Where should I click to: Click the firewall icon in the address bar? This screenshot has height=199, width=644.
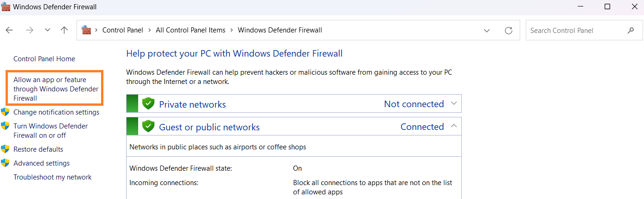click(86, 30)
